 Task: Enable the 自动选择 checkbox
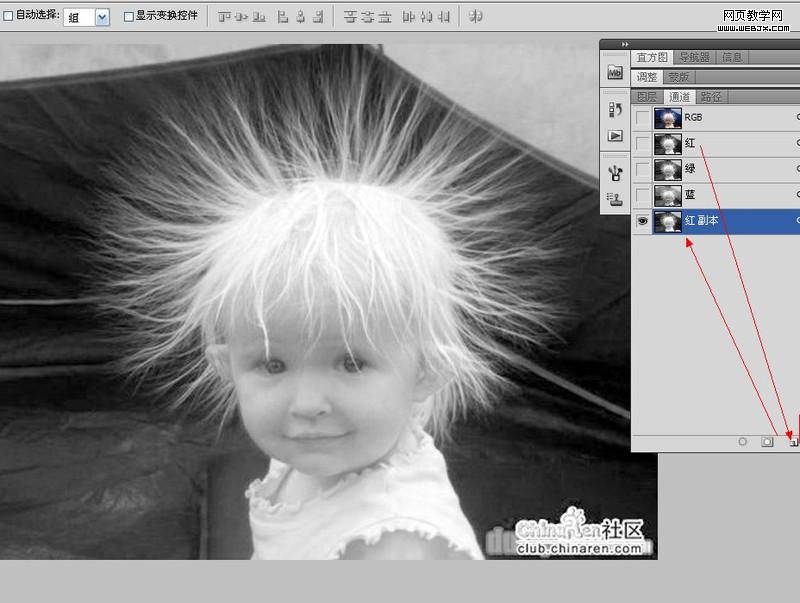(8, 16)
